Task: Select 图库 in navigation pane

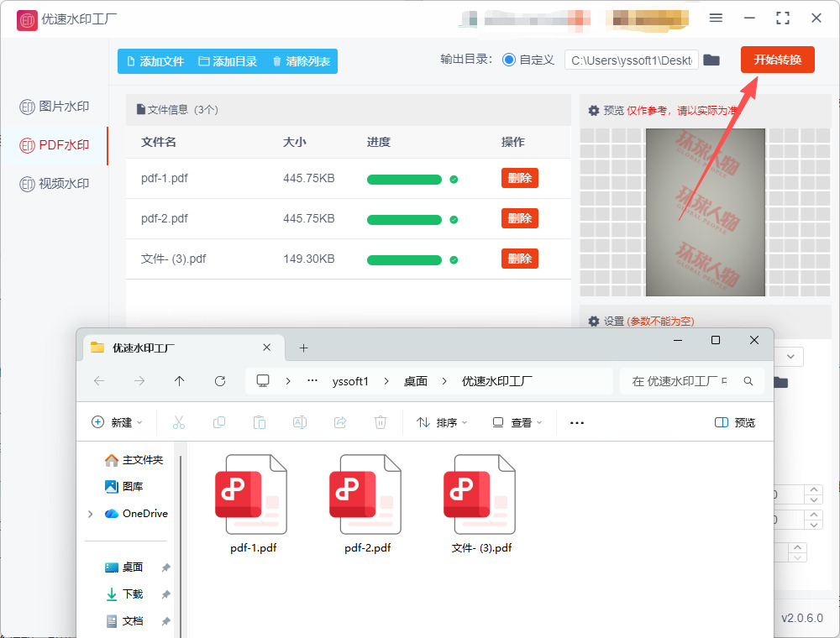Action: [124, 486]
